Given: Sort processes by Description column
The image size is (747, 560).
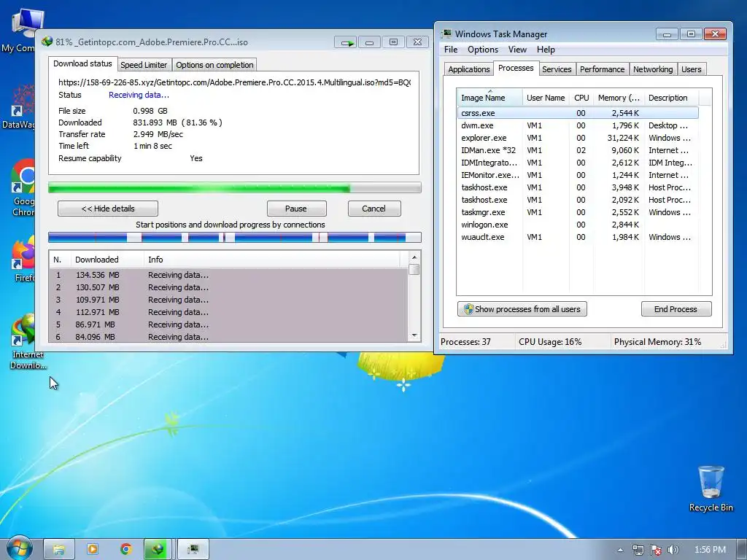Looking at the screenshot, I should (672, 98).
